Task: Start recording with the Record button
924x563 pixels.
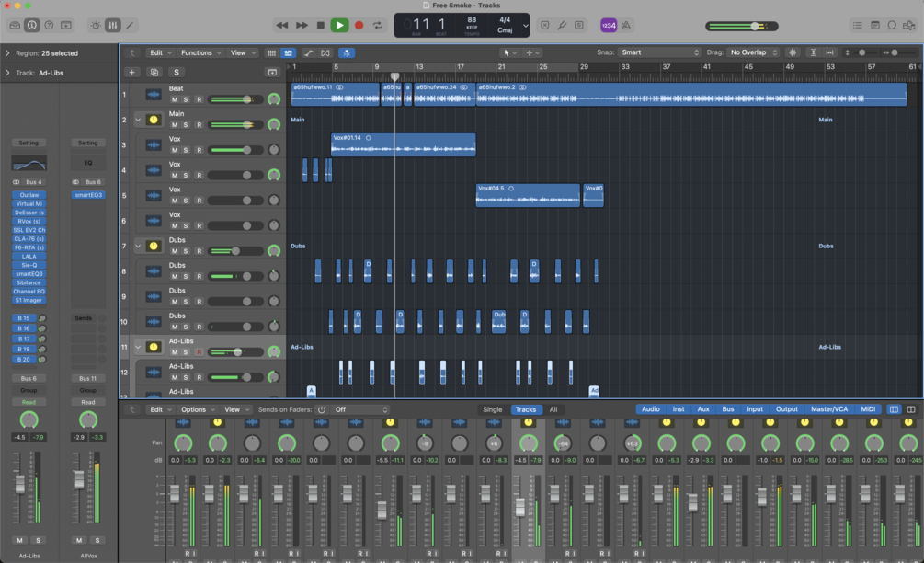Action: (x=359, y=26)
